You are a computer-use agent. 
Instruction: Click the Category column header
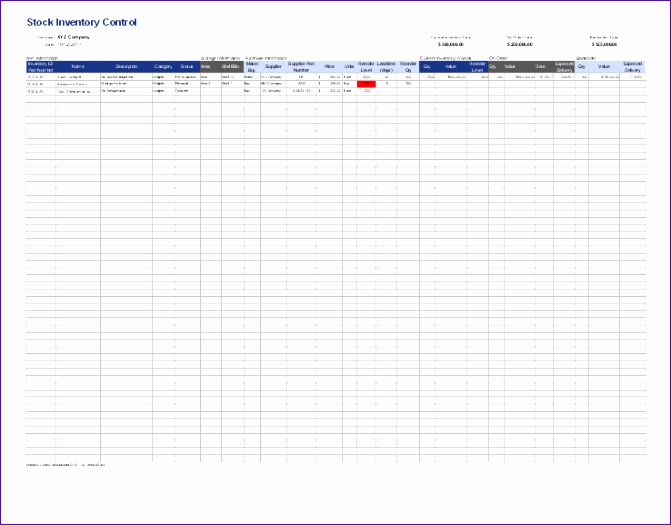tap(163, 66)
